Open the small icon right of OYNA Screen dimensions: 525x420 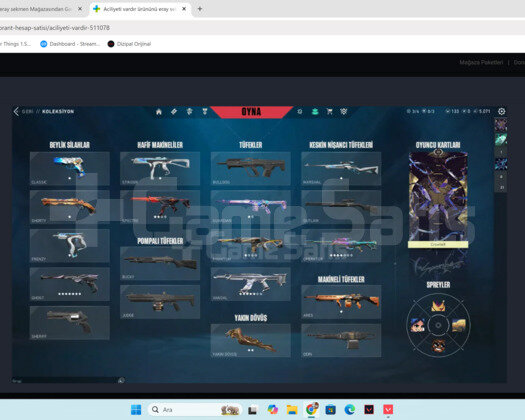click(300, 112)
